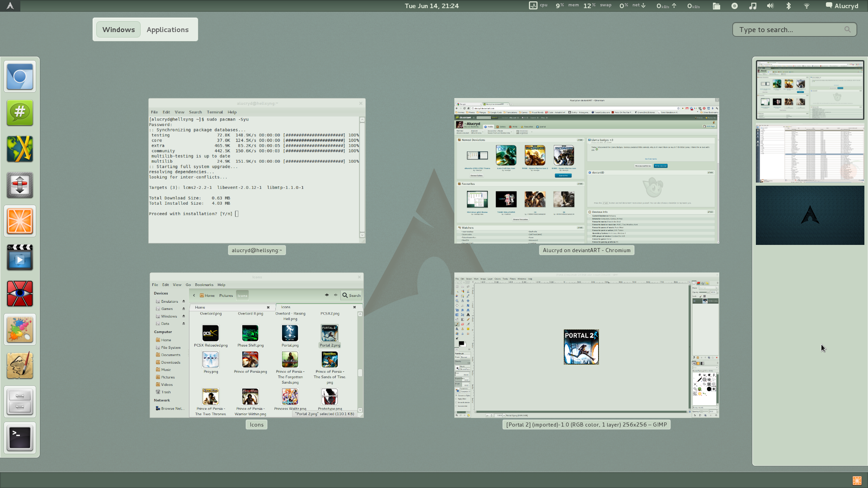Click the file list scroll-down arrow in Icons window
This screenshot has width=868, height=488.
tap(360, 410)
